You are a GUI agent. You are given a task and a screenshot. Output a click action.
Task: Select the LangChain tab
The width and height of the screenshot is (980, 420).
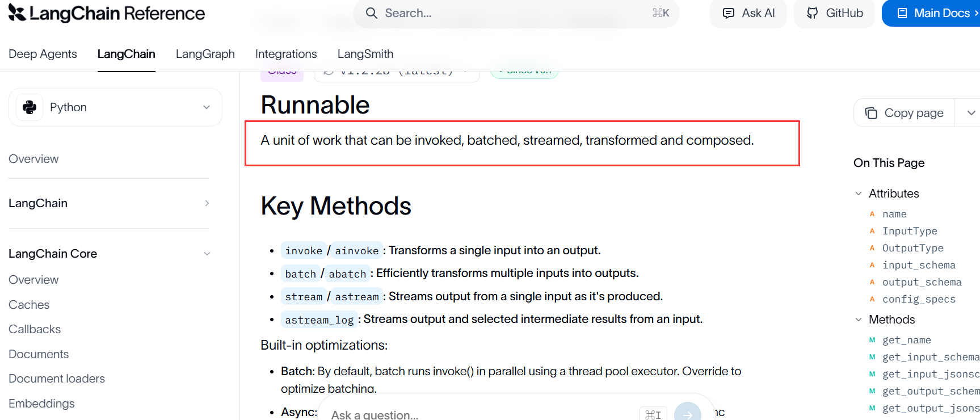coord(127,54)
